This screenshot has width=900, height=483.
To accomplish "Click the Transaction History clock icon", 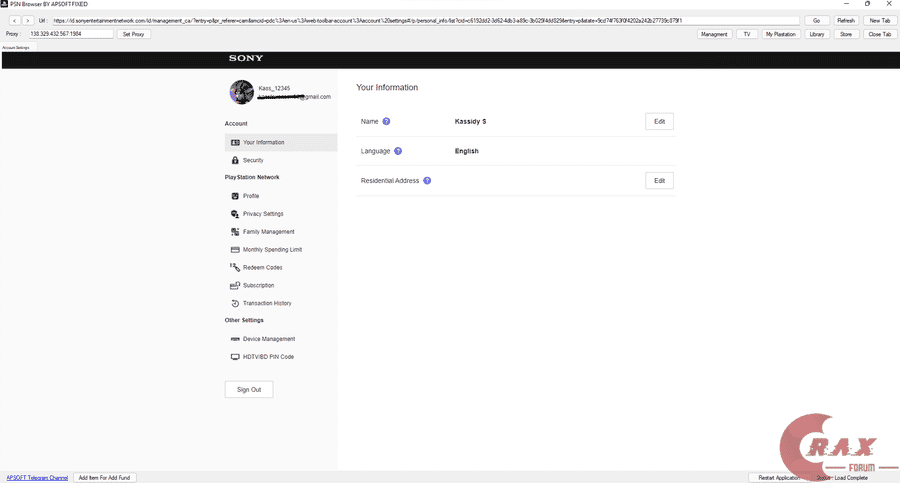I will pos(235,303).
